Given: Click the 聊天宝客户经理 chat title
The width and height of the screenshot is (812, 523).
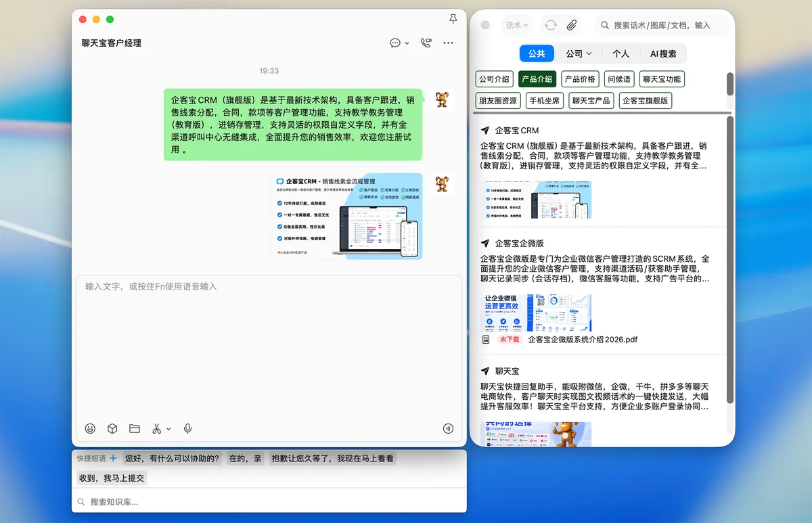Looking at the screenshot, I should tap(112, 43).
